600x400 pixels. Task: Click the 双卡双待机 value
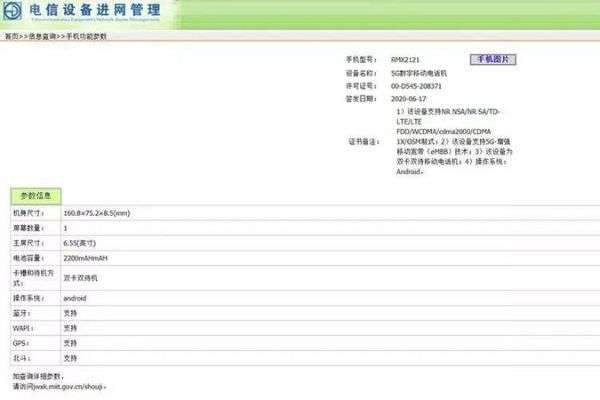click(x=80, y=278)
